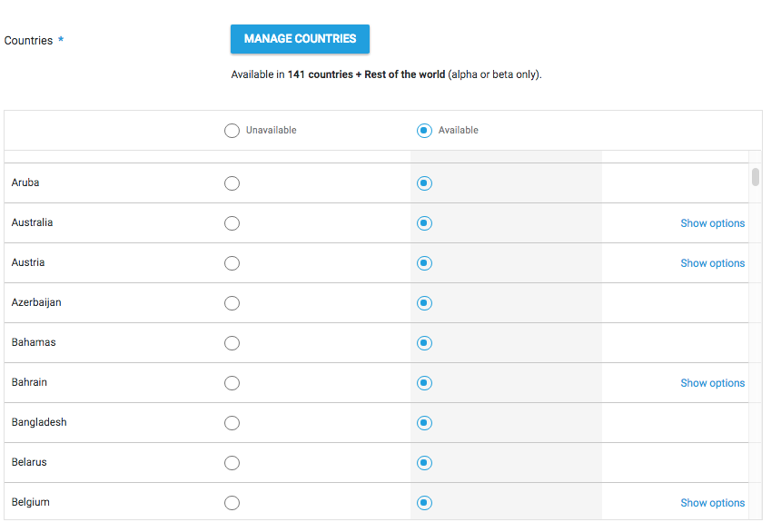Show options for Austria
This screenshot has height=532, width=771.
click(712, 263)
